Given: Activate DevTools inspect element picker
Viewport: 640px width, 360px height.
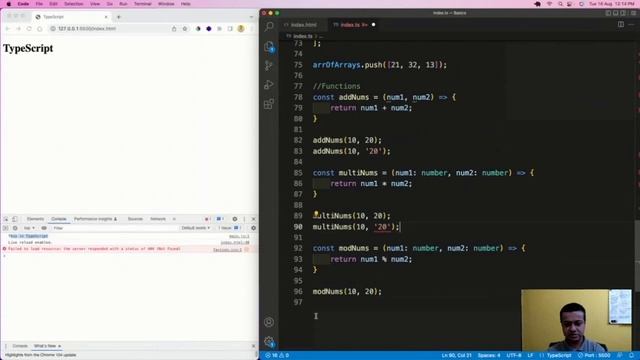Looking at the screenshot, I should tap(6, 219).
